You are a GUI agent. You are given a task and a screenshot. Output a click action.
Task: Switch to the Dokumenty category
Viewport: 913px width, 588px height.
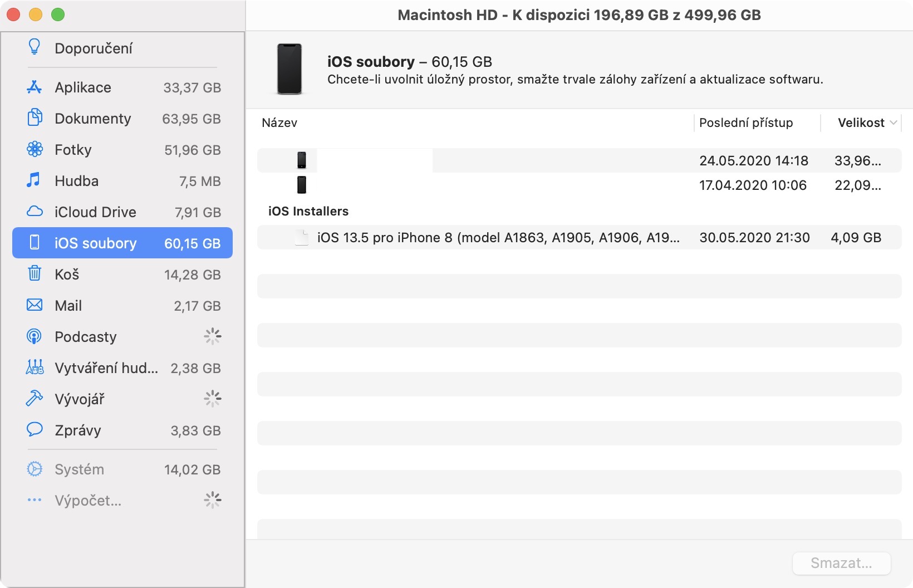tap(122, 119)
